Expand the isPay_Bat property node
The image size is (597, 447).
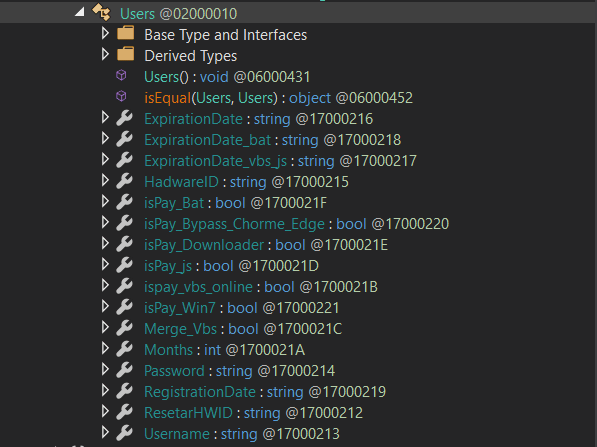pyautogui.click(x=105, y=201)
